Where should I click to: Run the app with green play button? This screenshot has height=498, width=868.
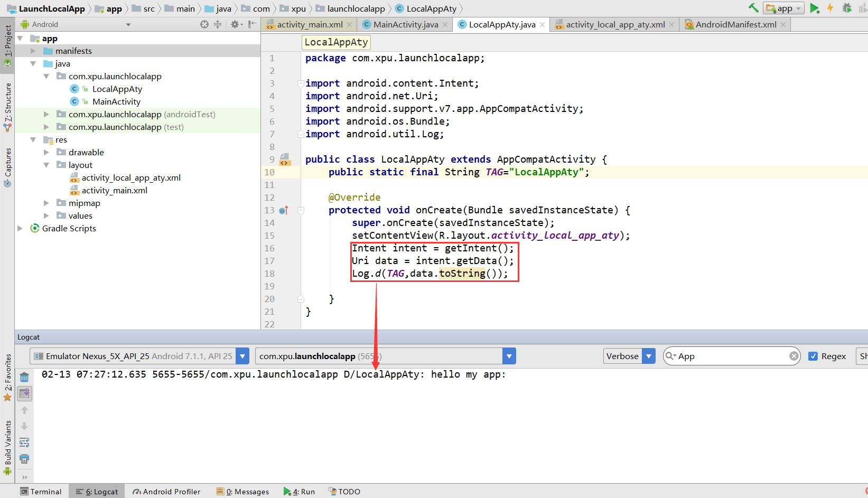(814, 8)
